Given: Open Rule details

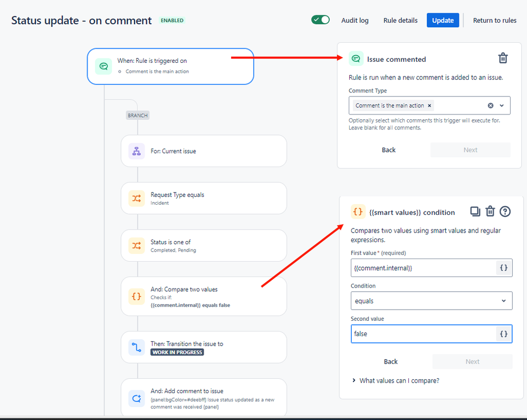Looking at the screenshot, I should click(x=400, y=21).
